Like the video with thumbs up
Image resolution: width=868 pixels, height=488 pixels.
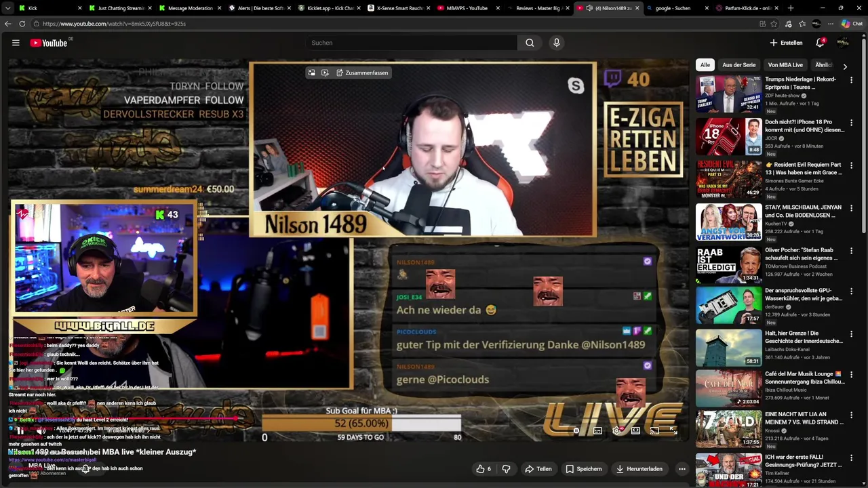(484, 469)
